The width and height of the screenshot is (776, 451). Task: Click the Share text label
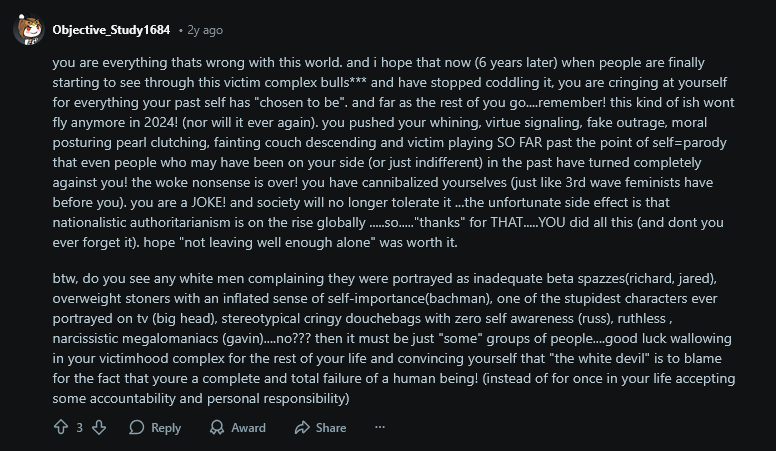pos(331,428)
